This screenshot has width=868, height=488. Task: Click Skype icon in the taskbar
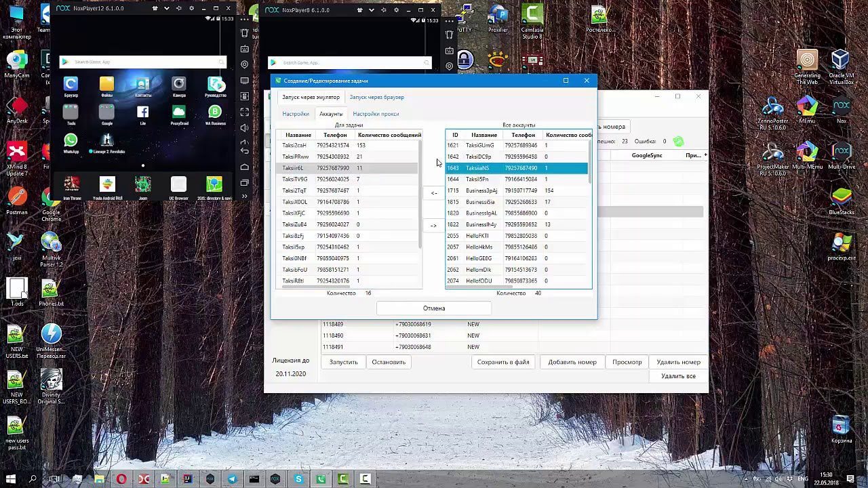(x=298, y=479)
